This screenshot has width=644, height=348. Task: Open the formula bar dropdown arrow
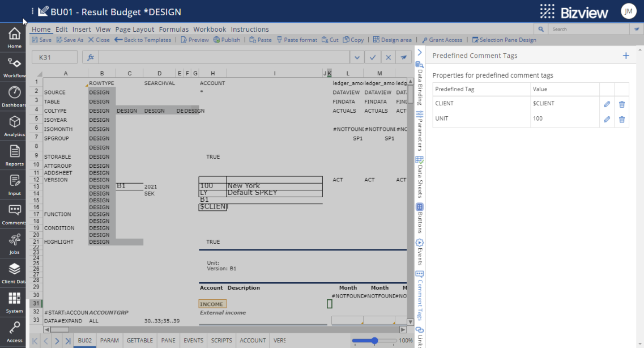(x=357, y=57)
